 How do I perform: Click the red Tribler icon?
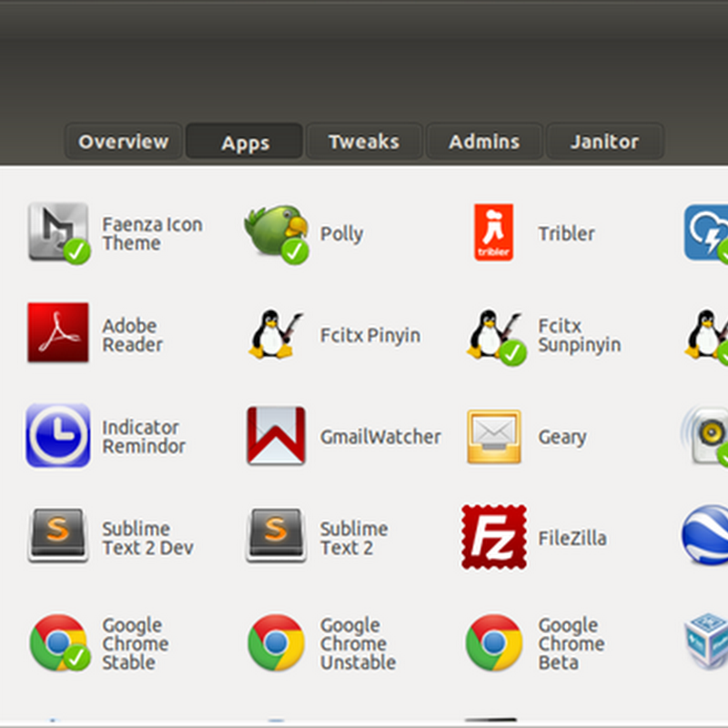[x=493, y=232]
